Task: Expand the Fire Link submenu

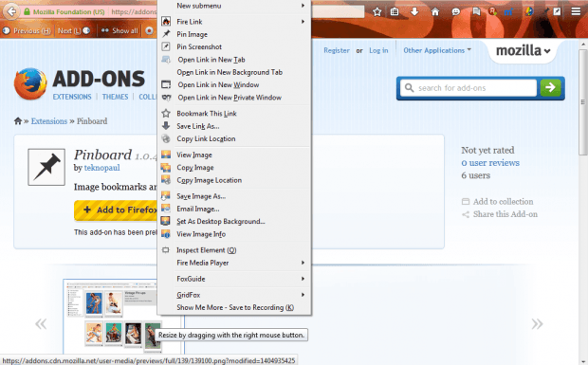Action: [303, 22]
